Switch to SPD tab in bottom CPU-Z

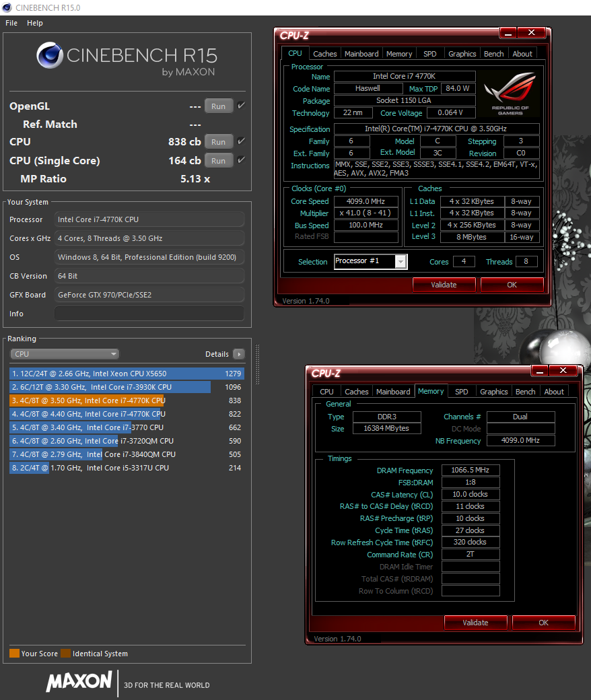462,392
